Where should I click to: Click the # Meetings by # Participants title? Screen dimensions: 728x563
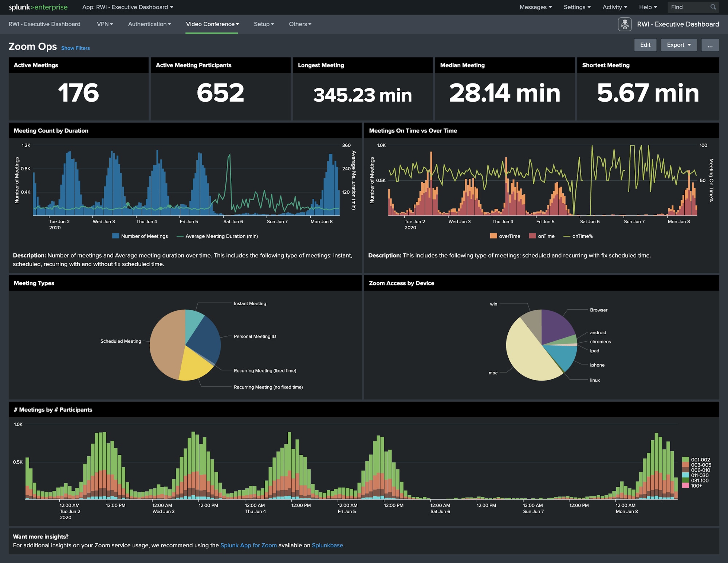coord(53,410)
